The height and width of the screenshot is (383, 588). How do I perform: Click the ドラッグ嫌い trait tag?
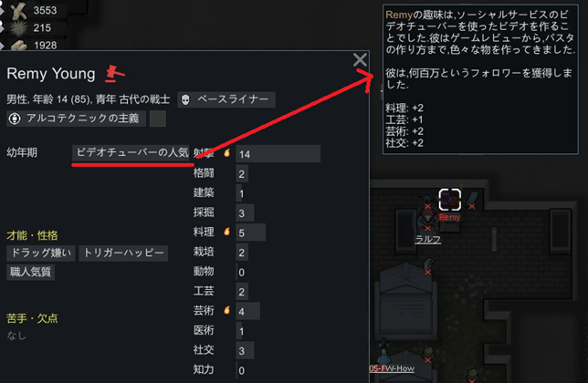click(x=41, y=254)
